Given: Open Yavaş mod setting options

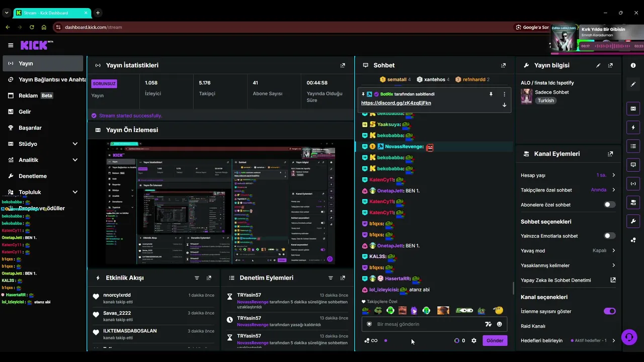Looking at the screenshot, I should [x=568, y=250].
